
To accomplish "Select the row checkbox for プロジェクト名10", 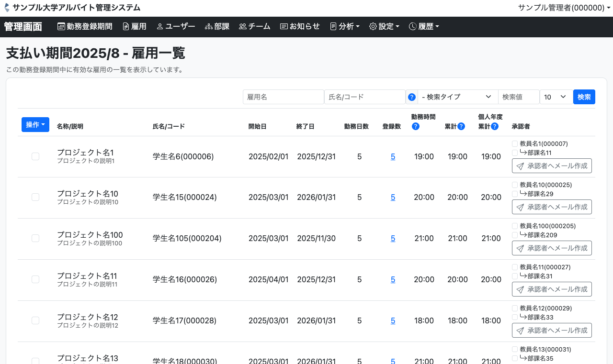I will click(x=35, y=197).
